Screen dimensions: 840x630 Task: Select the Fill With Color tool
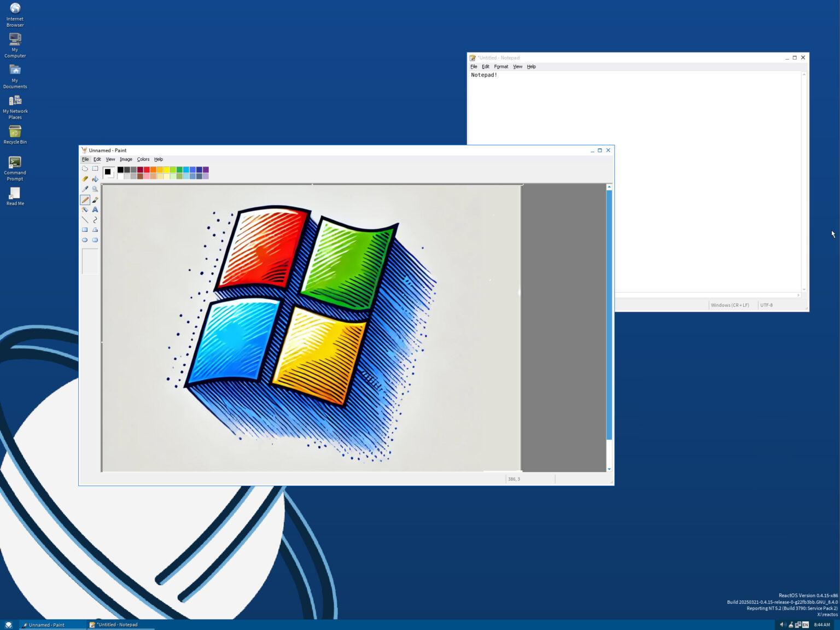tap(95, 179)
